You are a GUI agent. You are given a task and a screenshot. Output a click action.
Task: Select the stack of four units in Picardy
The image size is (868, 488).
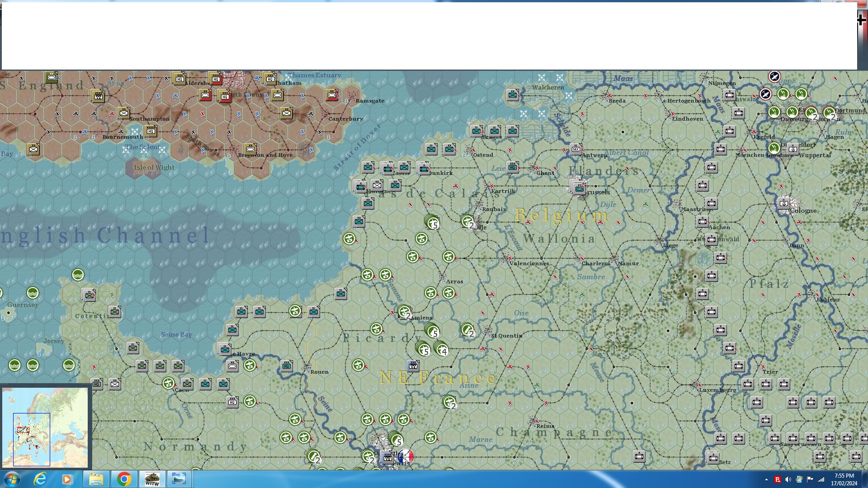[441, 349]
